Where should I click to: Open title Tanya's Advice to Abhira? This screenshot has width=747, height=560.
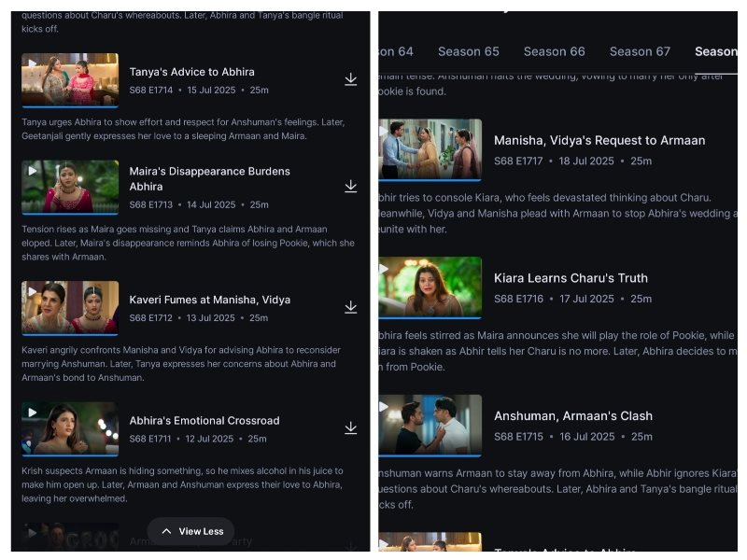[192, 72]
